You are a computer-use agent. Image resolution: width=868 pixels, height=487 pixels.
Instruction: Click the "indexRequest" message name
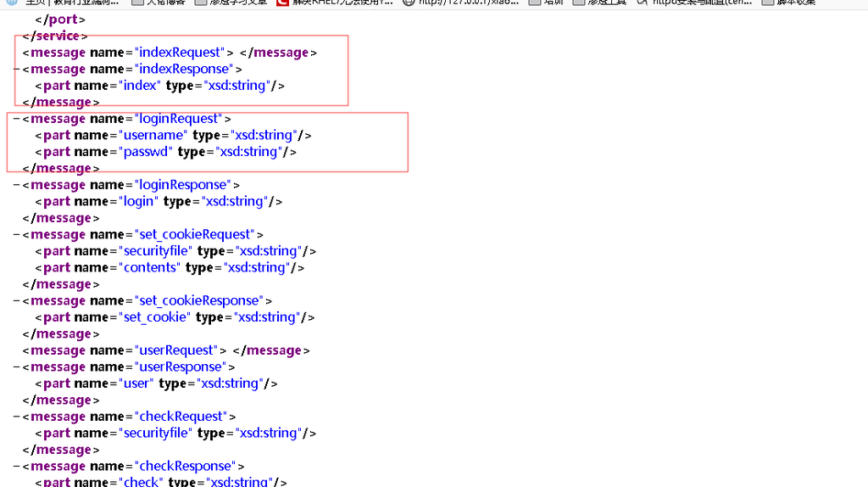click(x=180, y=53)
